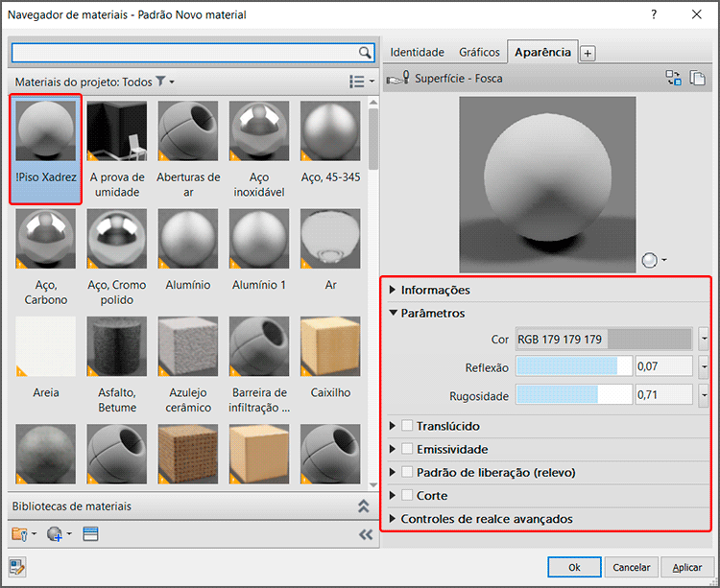This screenshot has width=720, height=588.
Task: Collapse the material browser with double-left arrows
Action: (366, 534)
